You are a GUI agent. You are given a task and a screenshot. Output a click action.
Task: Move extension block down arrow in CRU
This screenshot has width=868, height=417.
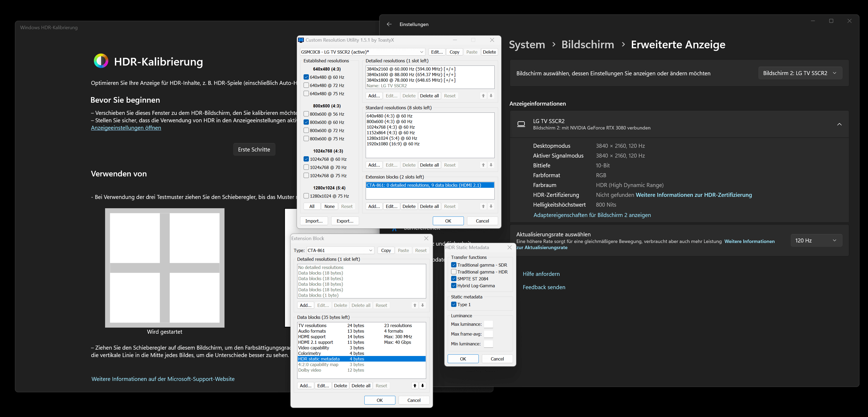pos(491,206)
